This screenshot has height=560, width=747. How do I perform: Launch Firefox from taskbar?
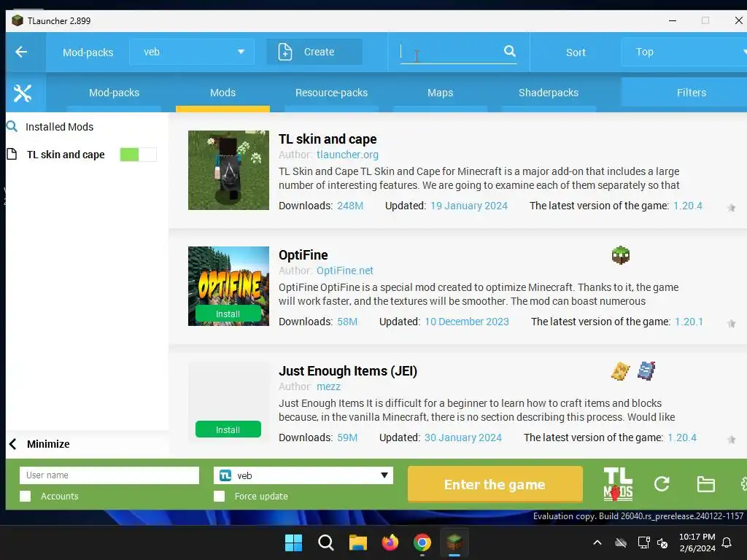(x=390, y=542)
